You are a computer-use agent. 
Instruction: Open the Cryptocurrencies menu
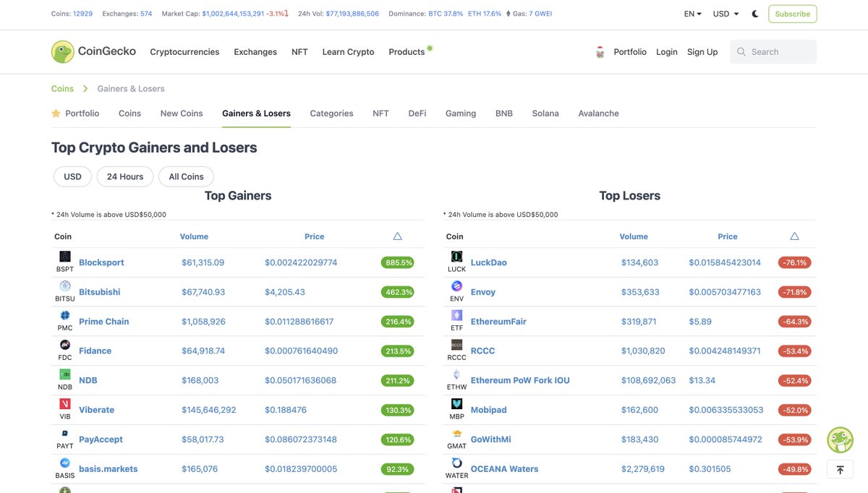point(184,52)
